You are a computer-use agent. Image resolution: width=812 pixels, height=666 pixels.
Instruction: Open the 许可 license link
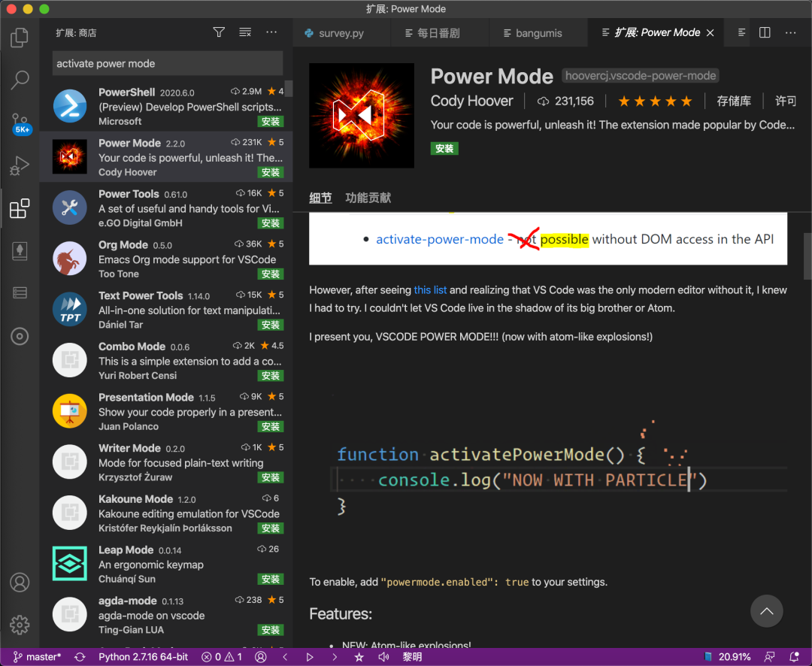[786, 101]
